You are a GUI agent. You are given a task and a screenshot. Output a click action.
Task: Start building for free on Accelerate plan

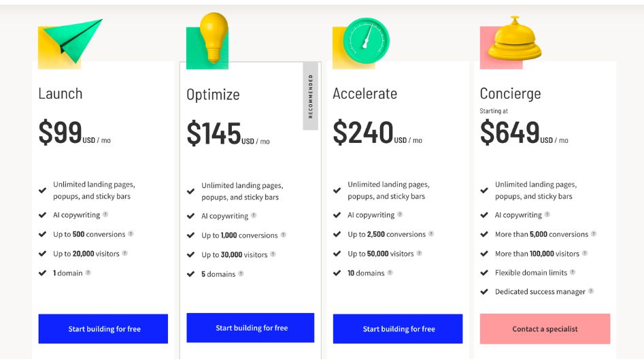click(x=398, y=329)
